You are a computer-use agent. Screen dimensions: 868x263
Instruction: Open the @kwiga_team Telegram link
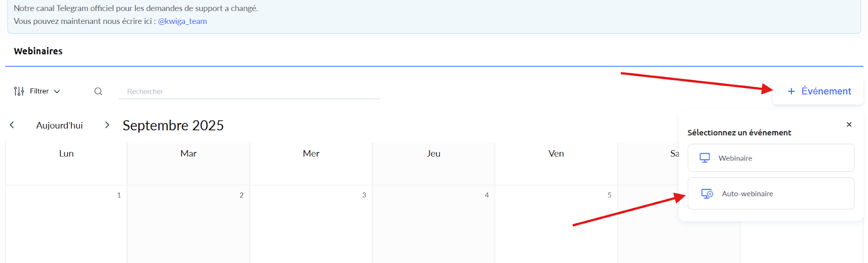click(x=182, y=21)
